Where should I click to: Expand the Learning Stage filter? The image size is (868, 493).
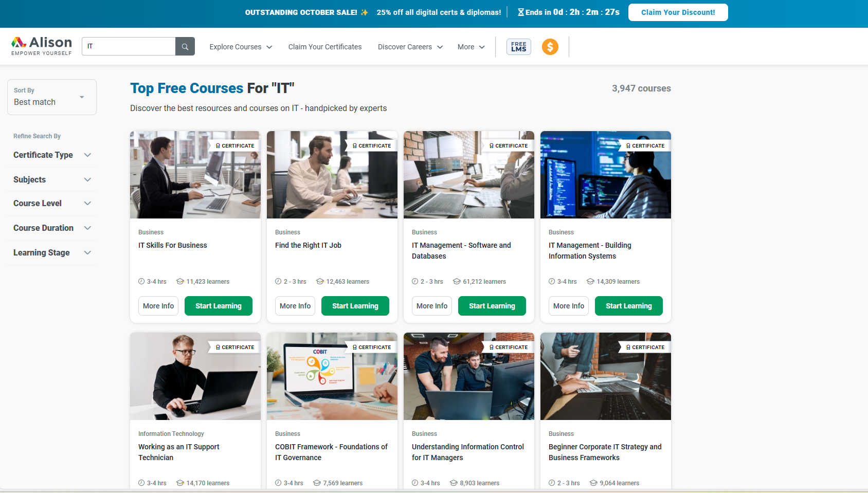pos(52,252)
